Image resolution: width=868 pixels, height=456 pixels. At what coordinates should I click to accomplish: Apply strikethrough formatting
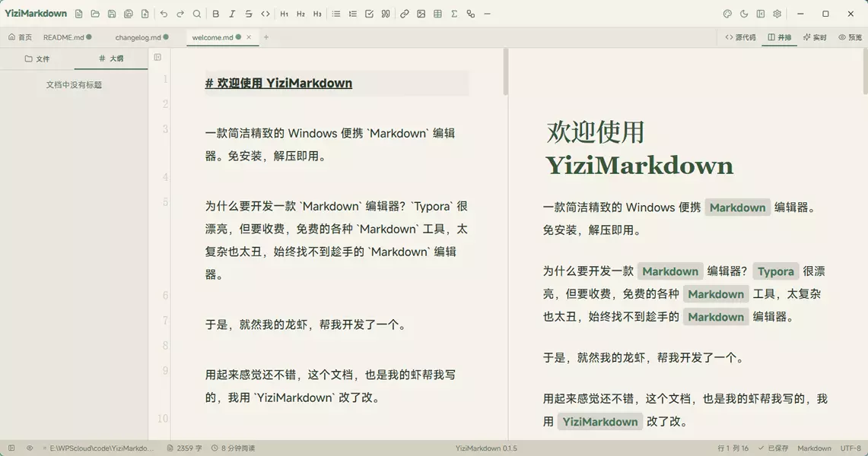point(249,14)
